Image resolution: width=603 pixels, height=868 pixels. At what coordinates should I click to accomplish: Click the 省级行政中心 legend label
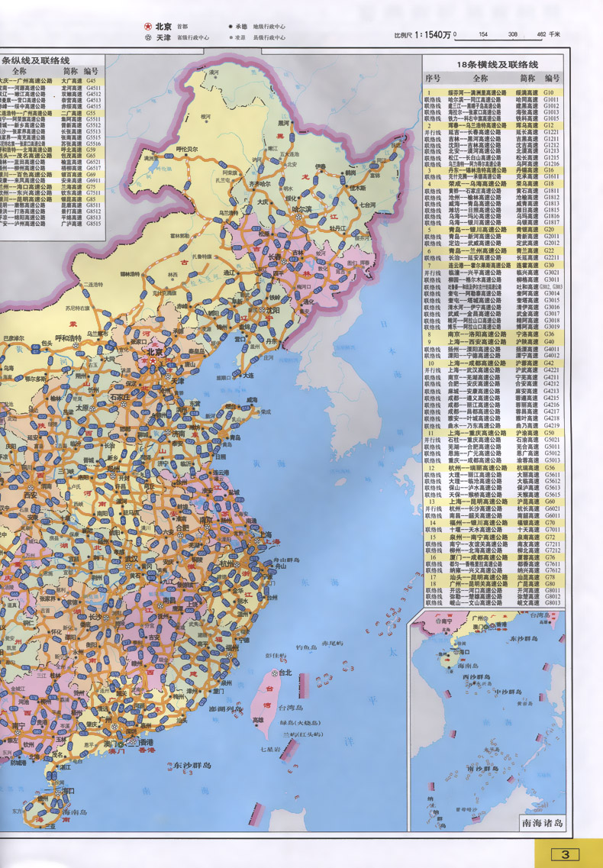point(192,37)
